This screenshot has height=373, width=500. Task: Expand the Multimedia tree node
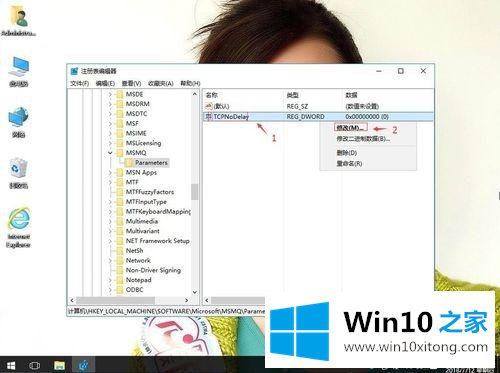[110, 221]
